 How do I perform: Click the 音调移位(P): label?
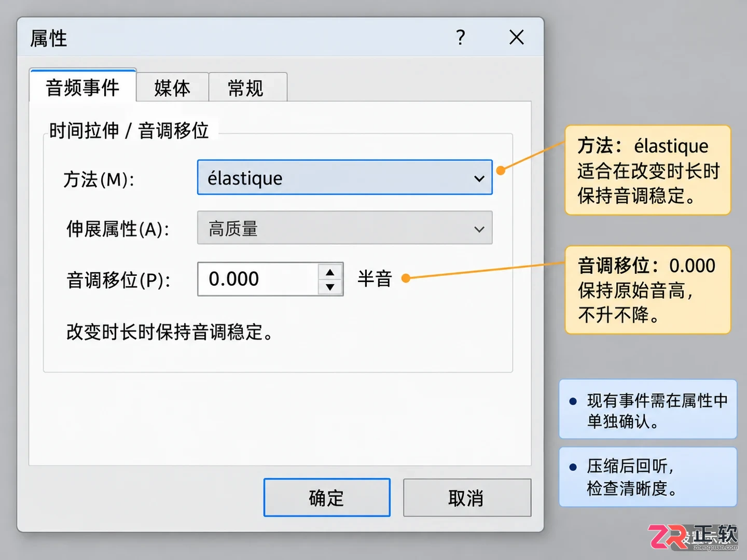[119, 280]
